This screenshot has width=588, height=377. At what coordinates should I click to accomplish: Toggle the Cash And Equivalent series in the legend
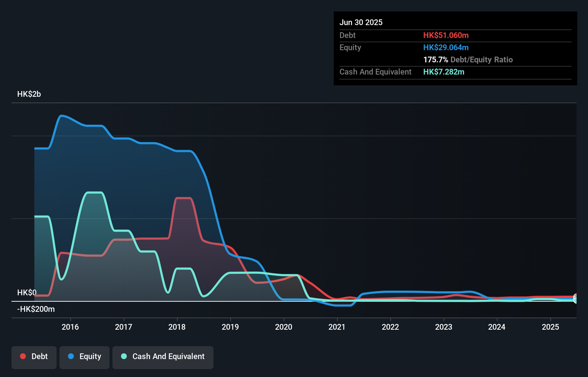163,357
